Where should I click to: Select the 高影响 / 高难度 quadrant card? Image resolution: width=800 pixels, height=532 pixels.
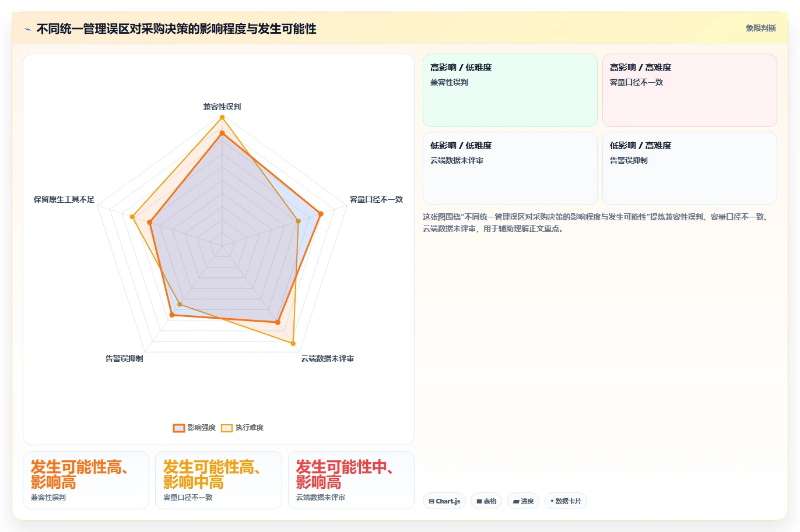click(x=690, y=90)
